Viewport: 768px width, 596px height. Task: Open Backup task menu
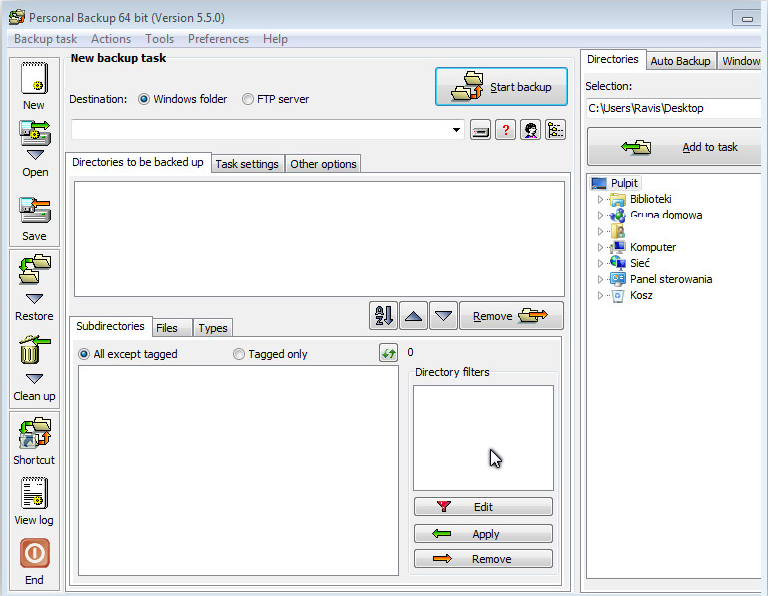(46, 39)
